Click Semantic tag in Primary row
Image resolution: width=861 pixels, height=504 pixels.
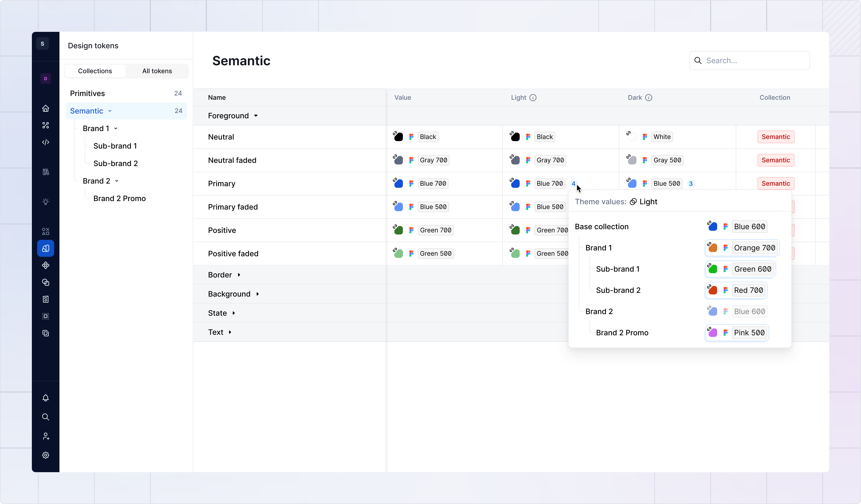coord(776,184)
